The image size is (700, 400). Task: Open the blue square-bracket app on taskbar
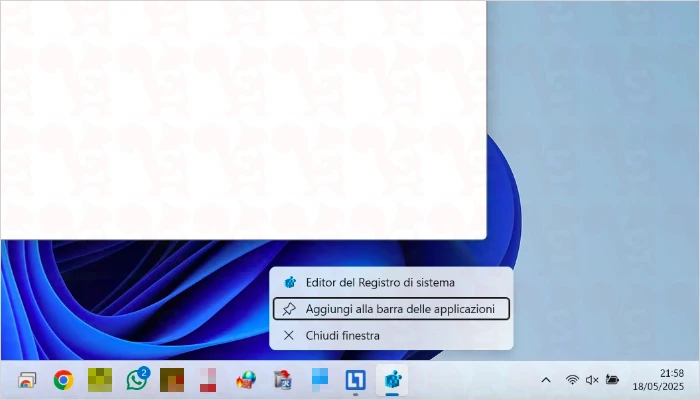point(355,380)
